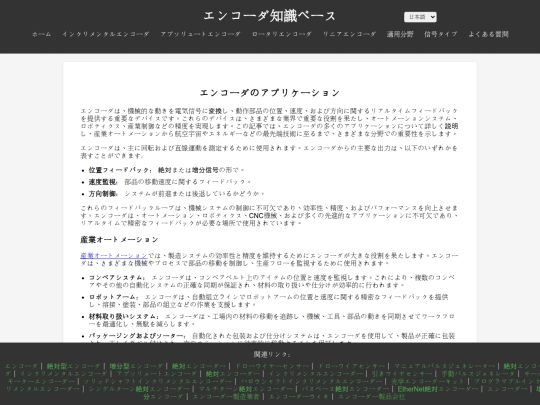Open the ハロウシャフトインクリメンタルエンコーダー footer link
The width and height of the screenshot is (540, 405).
click(x=312, y=381)
